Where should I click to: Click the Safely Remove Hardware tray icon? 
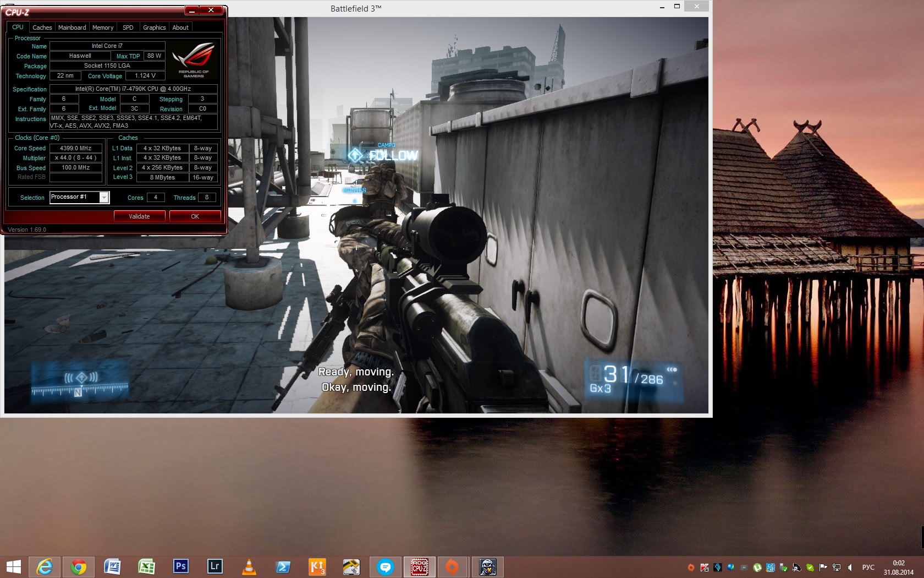point(783,568)
